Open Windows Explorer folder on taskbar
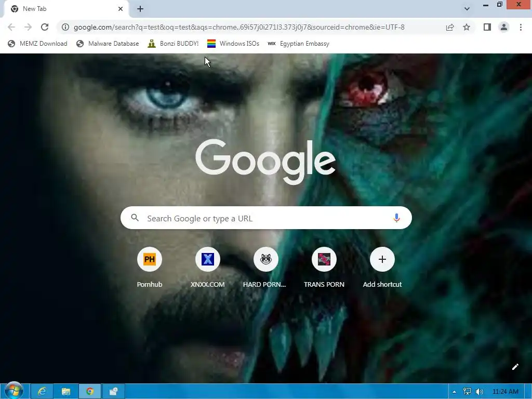Viewport: 532px width, 399px height. pyautogui.click(x=65, y=391)
